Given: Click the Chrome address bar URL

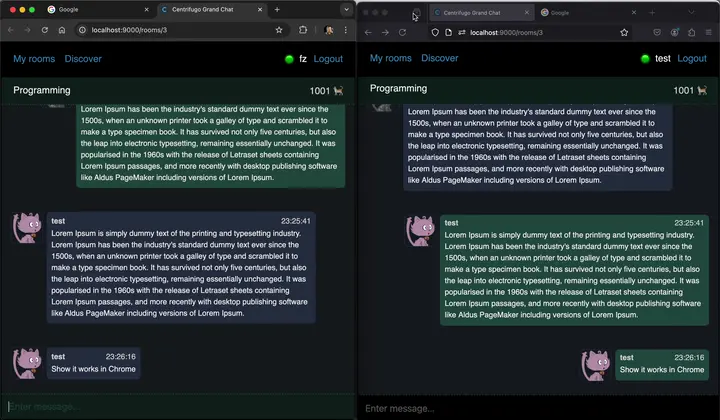Looking at the screenshot, I should tap(129, 30).
